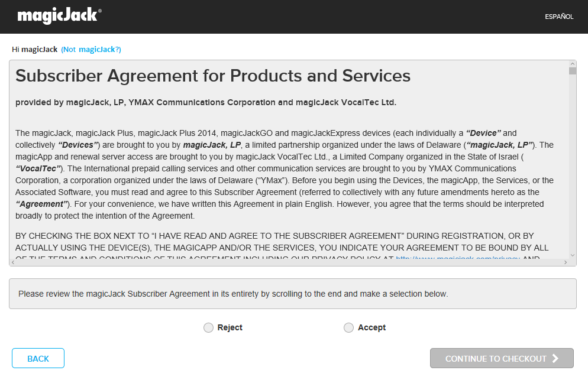
Task: Click the arrow icon on Continue to Checkout
Action: click(555, 358)
